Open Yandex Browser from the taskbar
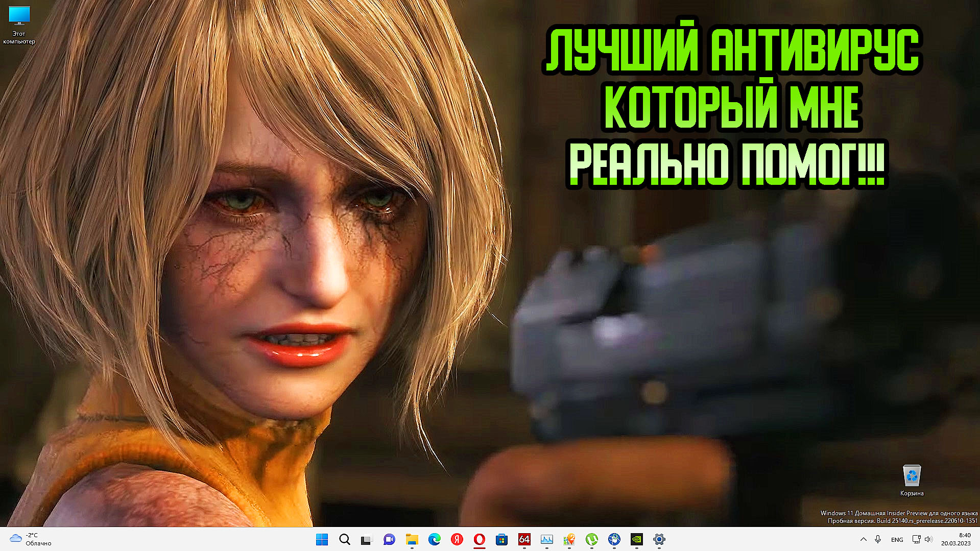This screenshot has height=551, width=980. (457, 539)
